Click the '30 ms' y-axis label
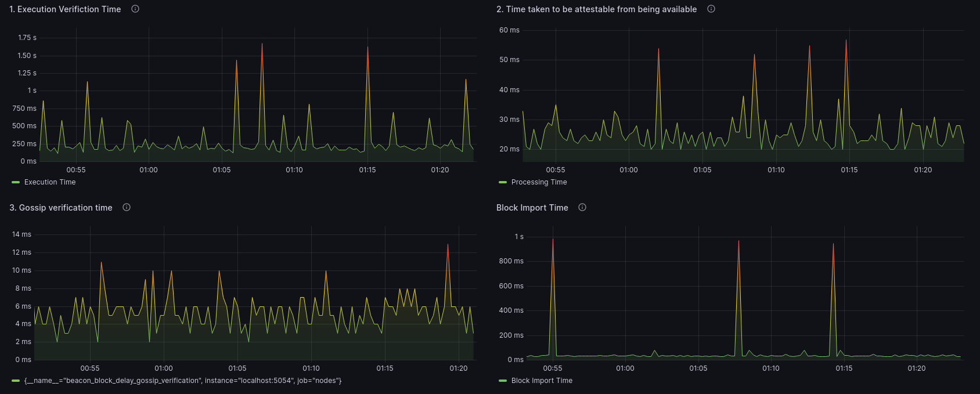Screen dimensions: 980x394 click(x=510, y=120)
